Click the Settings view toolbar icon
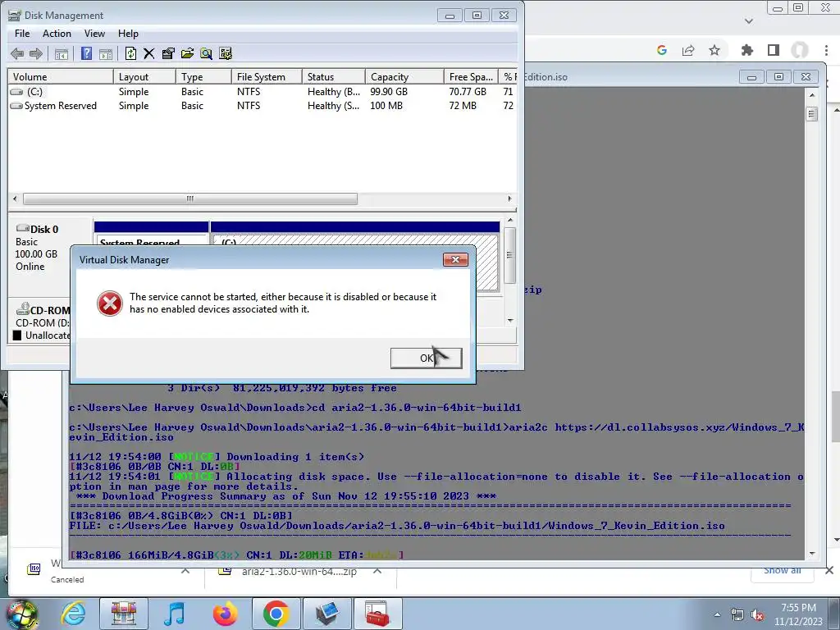Screen dimensions: 840x630 (226, 53)
